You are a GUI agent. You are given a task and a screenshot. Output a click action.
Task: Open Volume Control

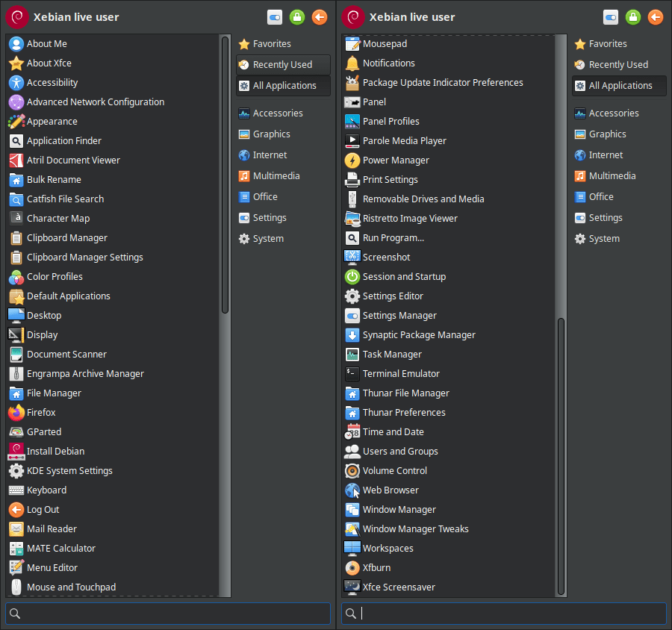pyautogui.click(x=394, y=471)
